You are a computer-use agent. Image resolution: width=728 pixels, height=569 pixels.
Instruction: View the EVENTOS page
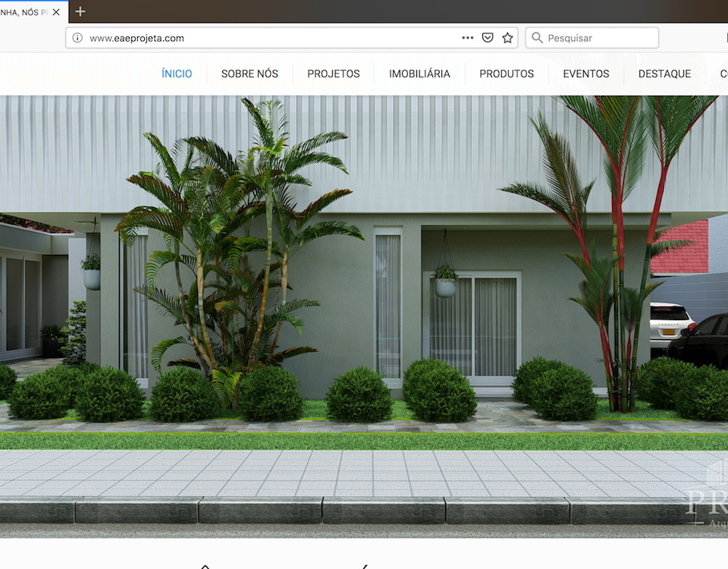coord(586,74)
